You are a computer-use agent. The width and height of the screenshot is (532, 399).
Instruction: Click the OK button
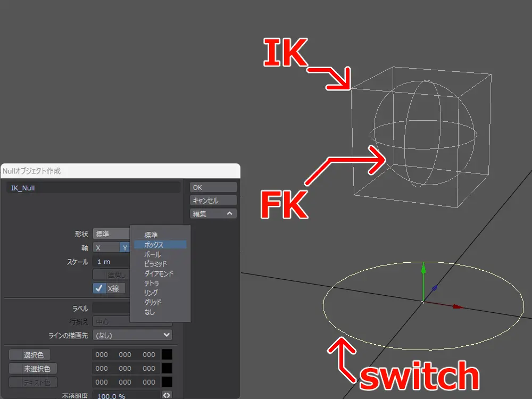click(213, 187)
